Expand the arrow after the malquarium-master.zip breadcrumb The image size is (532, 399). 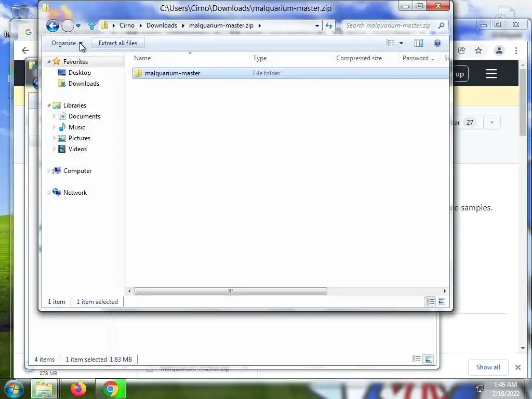coord(260,25)
